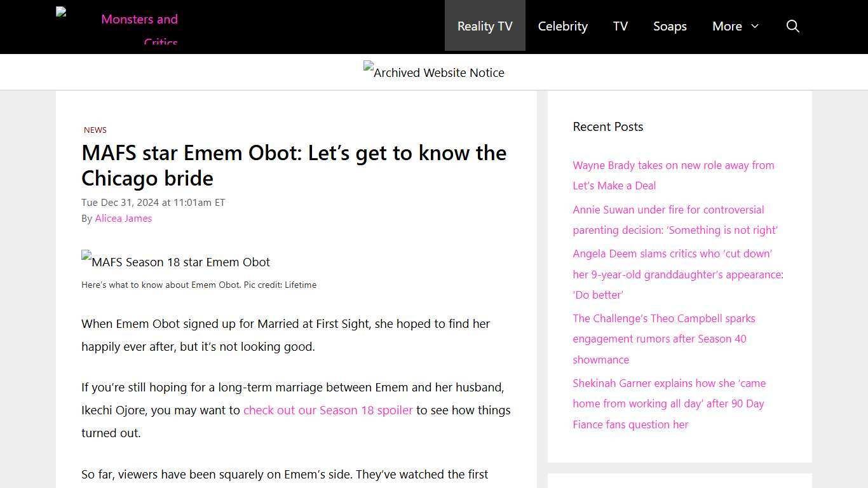Open the Wayne Brady new role article
The image size is (868, 488).
674,175
